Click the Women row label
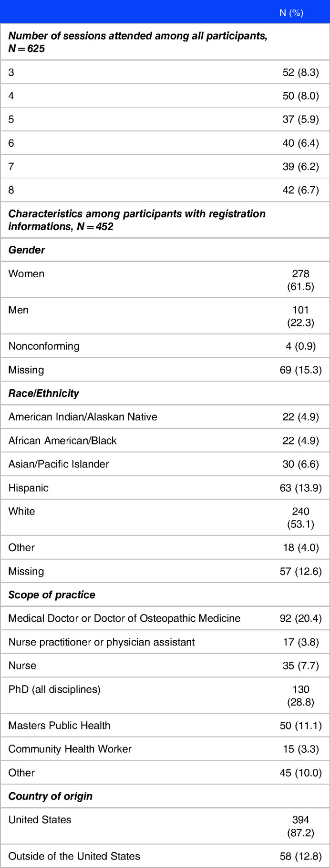330x868 pixels. pos(26,274)
